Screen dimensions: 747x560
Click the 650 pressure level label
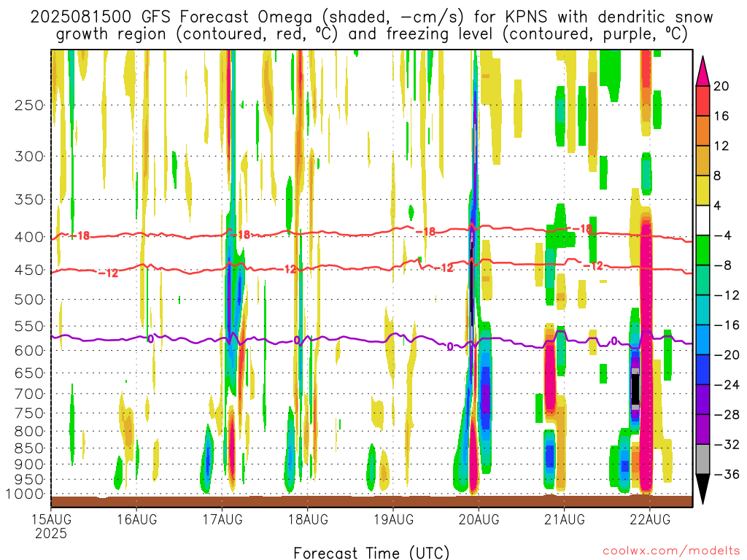(x=29, y=373)
